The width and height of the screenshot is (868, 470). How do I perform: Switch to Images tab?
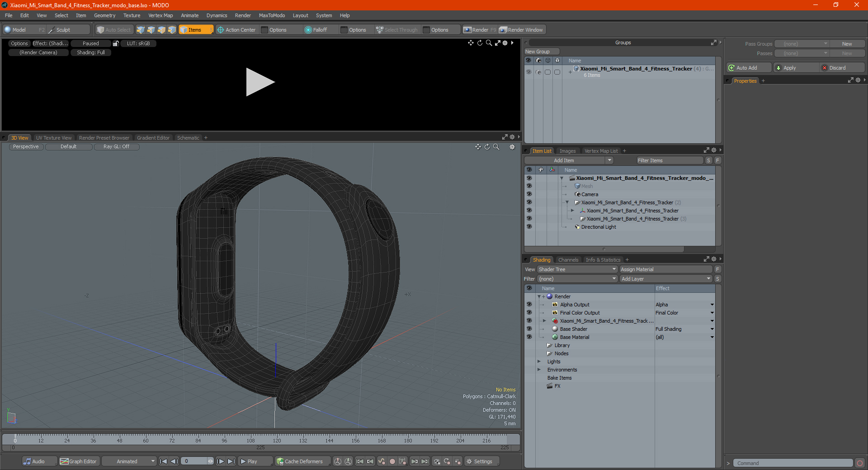click(x=567, y=151)
